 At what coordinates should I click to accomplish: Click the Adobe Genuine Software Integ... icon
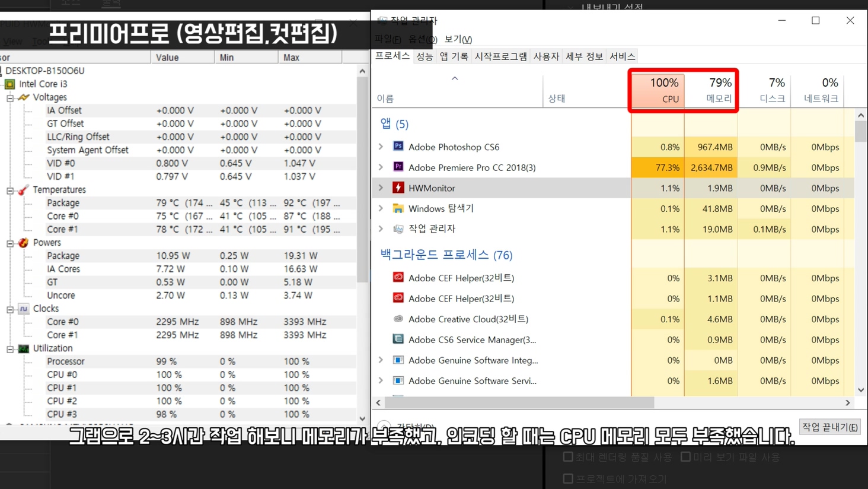398,360
